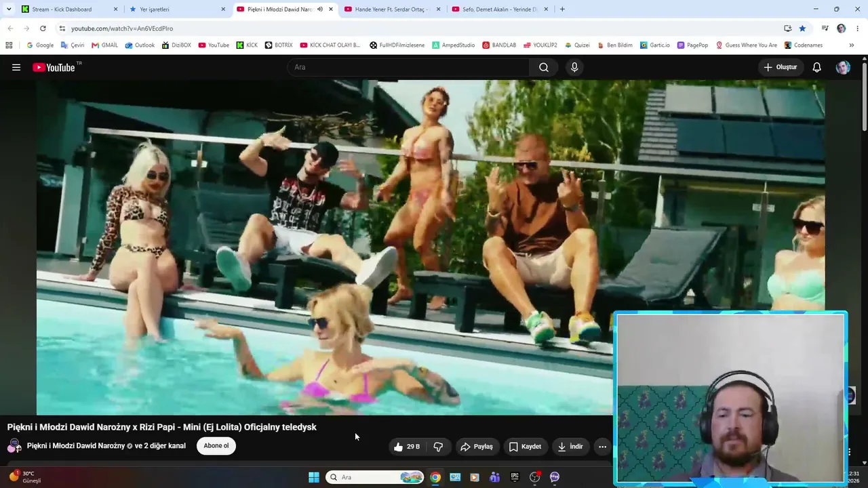Screen dimensions: 868x488
Task: Open the weather widget showing 30°C
Action: (x=25, y=476)
